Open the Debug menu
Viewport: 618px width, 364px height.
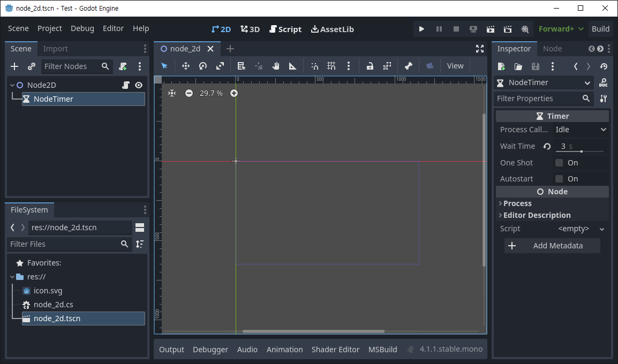(82, 28)
